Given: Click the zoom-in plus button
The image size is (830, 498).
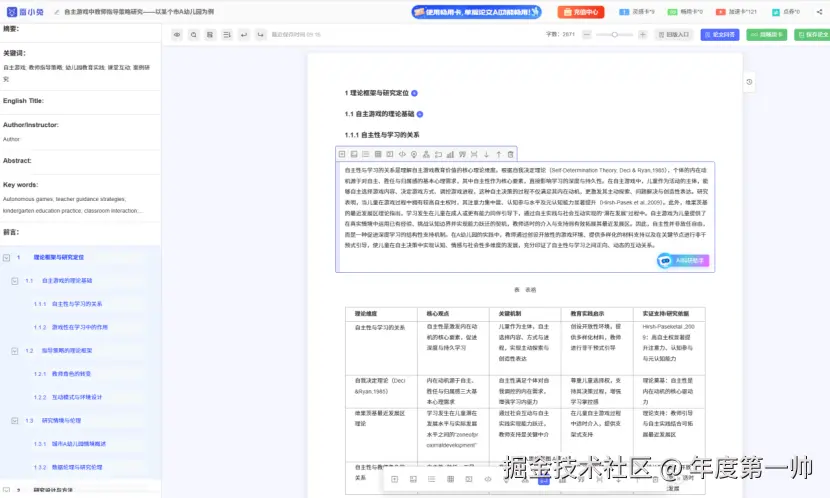Looking at the screenshot, I should point(643,34).
